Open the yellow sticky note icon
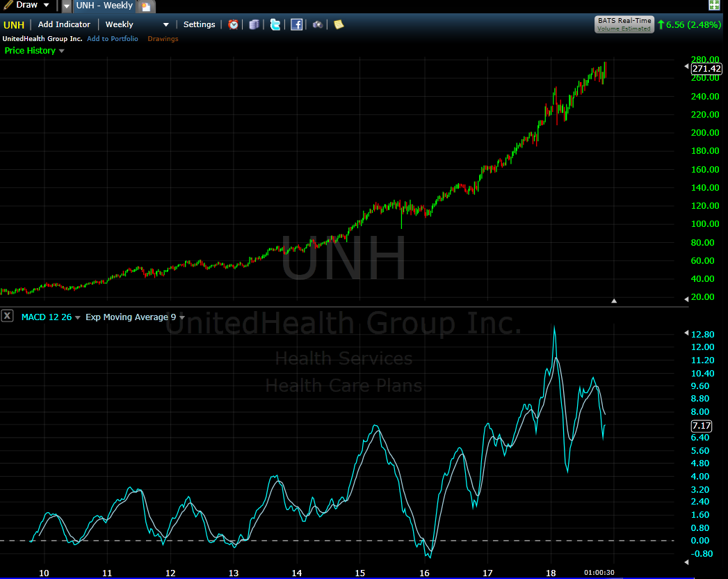Image resolution: width=728 pixels, height=579 pixels. tap(339, 24)
